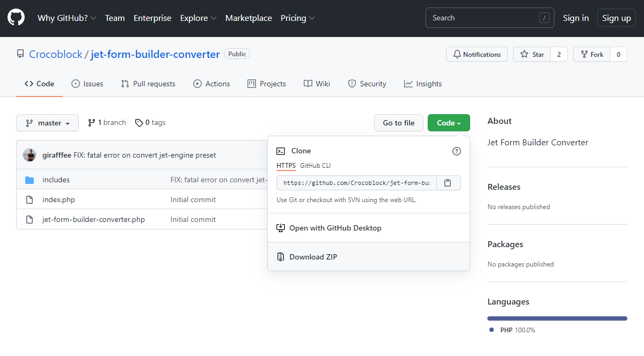
Task: Switch to the HTTPS clone tab
Action: (286, 166)
